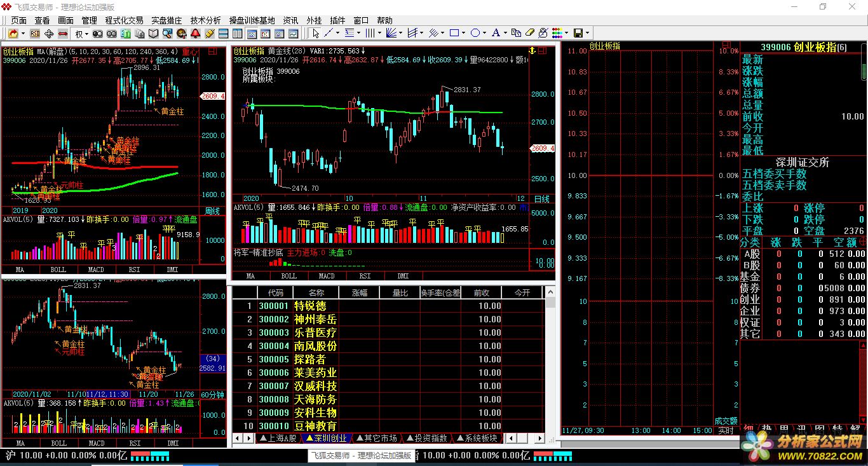Image resolution: width=868 pixels, height=466 pixels.
Task: Switch to the 系统板块 list tab
Action: pos(477,438)
